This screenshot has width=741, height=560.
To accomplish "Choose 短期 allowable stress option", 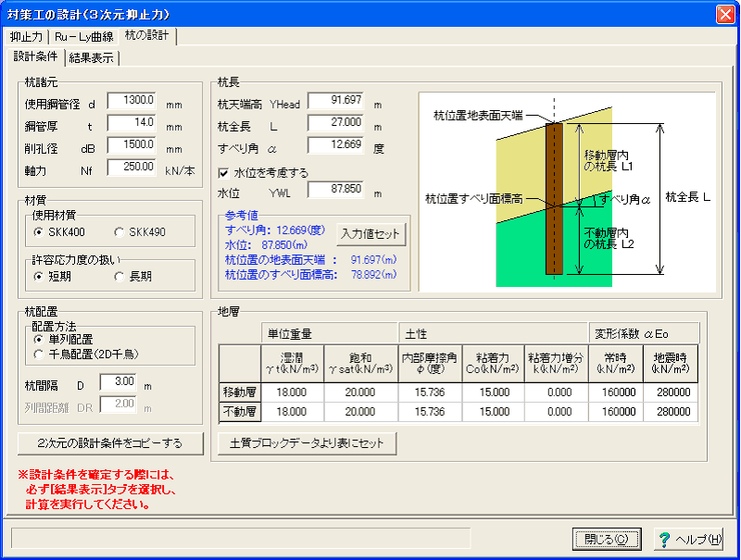I will (53, 277).
